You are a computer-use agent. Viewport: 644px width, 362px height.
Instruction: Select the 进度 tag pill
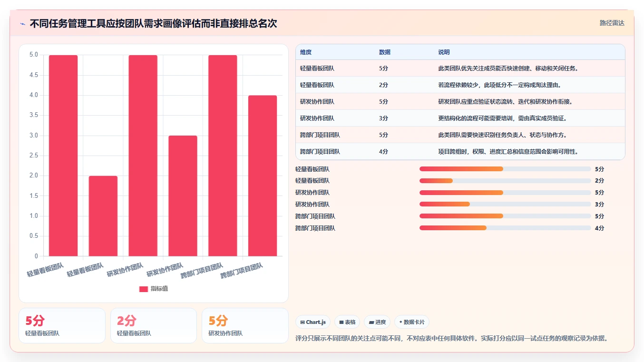[377, 322]
